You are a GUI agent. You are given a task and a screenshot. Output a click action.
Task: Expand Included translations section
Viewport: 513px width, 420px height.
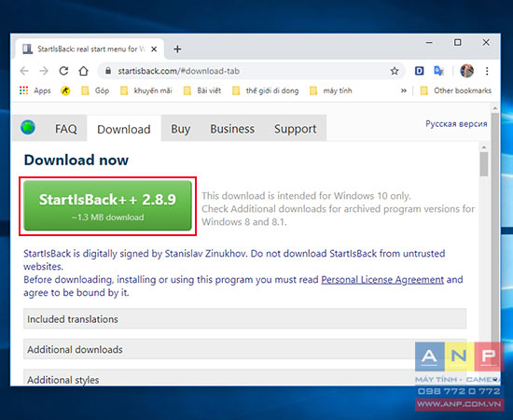[244, 318]
